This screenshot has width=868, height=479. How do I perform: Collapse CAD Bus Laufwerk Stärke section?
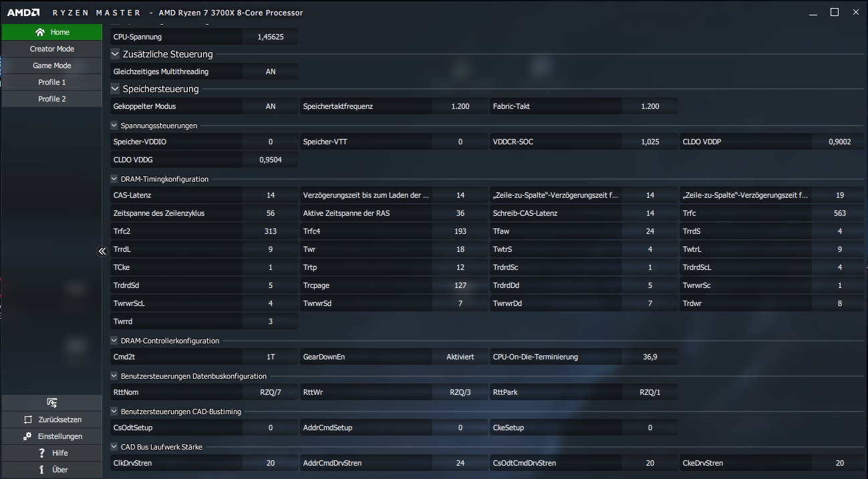[114, 447]
